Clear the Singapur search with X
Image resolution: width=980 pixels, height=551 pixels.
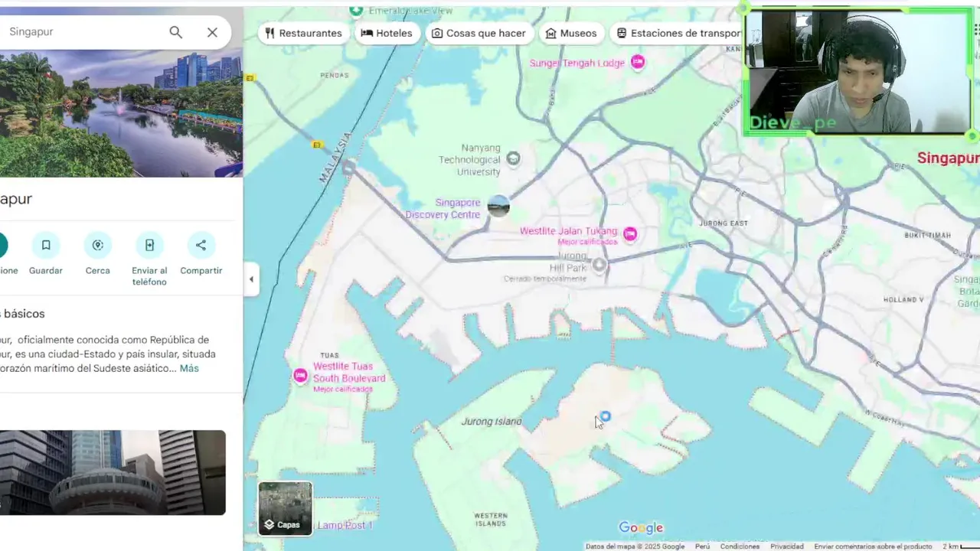212,32
